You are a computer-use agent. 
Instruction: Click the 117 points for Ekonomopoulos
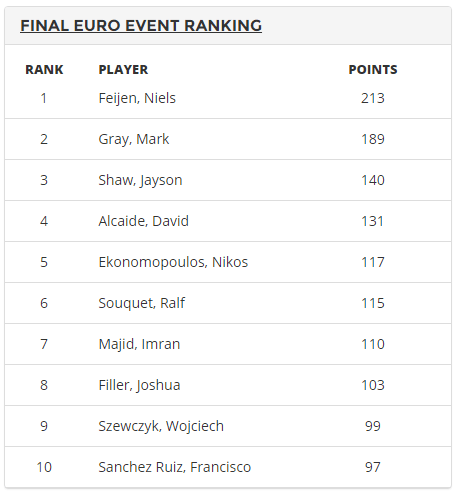(x=373, y=262)
